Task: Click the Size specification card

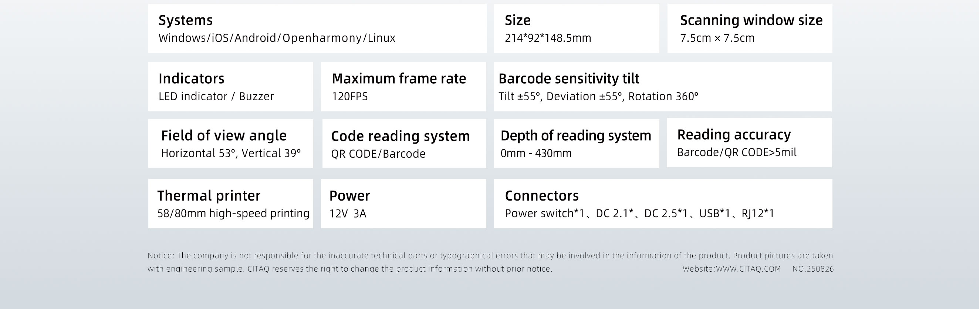Action: (576, 28)
